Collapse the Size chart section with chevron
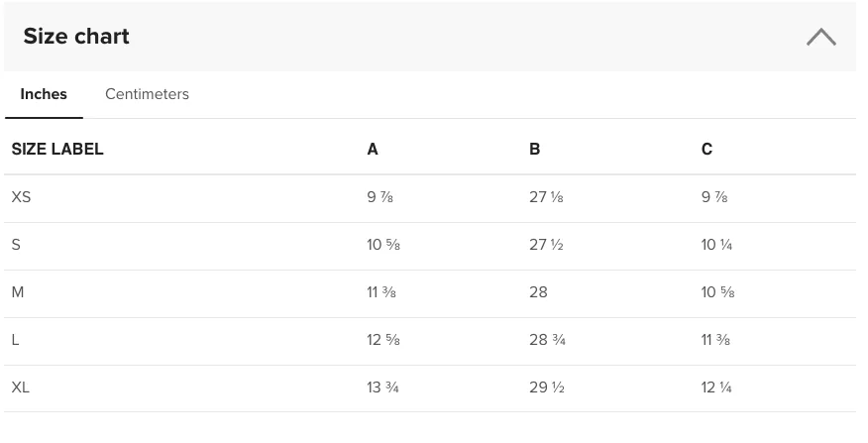The width and height of the screenshot is (868, 443). (821, 37)
